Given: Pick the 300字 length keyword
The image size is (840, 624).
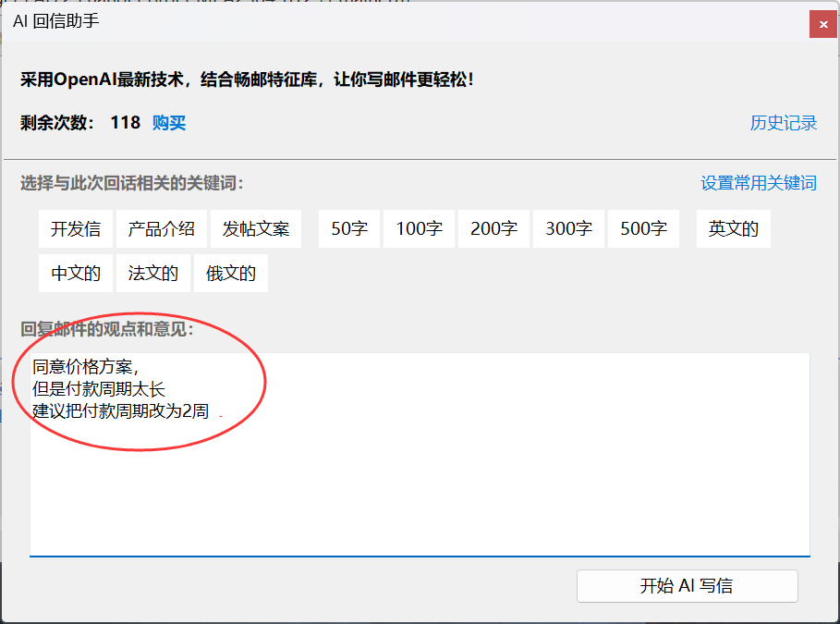Looking at the screenshot, I should click(569, 229).
